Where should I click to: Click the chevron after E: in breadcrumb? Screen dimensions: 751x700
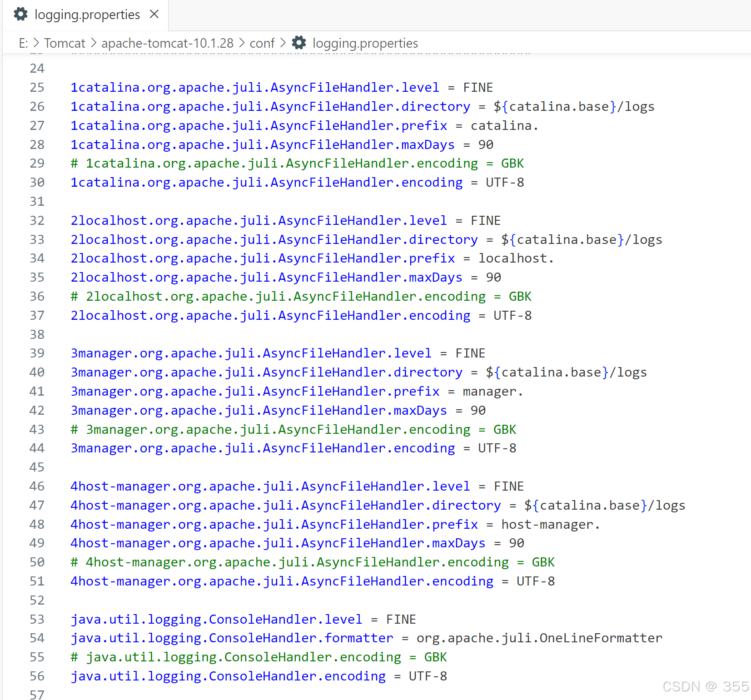tap(35, 43)
